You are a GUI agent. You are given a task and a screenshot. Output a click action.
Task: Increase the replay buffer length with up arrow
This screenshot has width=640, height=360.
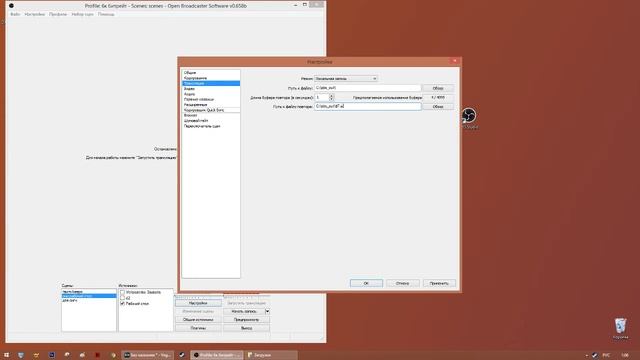[x=331, y=96]
